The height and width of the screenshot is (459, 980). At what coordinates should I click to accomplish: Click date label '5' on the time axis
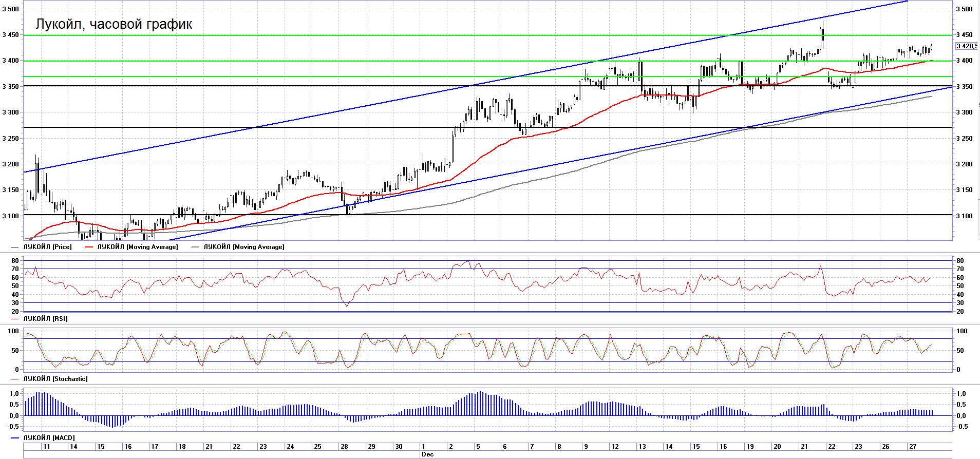(x=478, y=447)
